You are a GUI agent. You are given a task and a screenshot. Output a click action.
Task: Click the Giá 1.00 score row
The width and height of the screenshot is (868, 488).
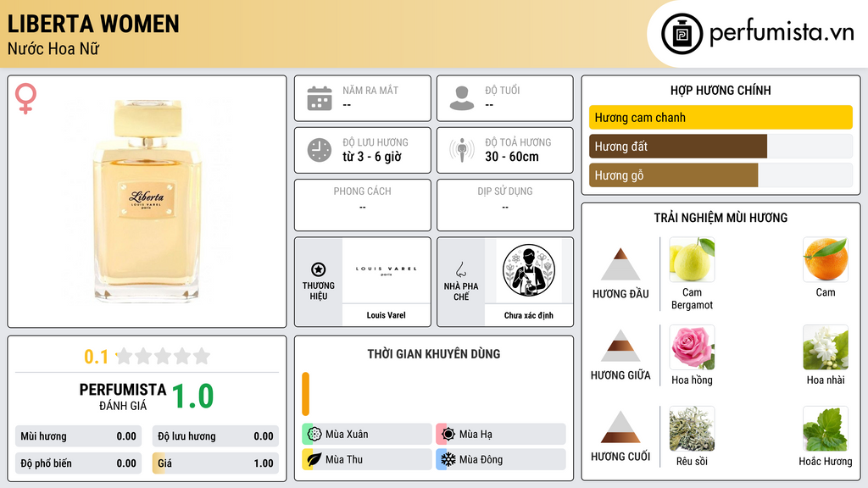pos(215,463)
